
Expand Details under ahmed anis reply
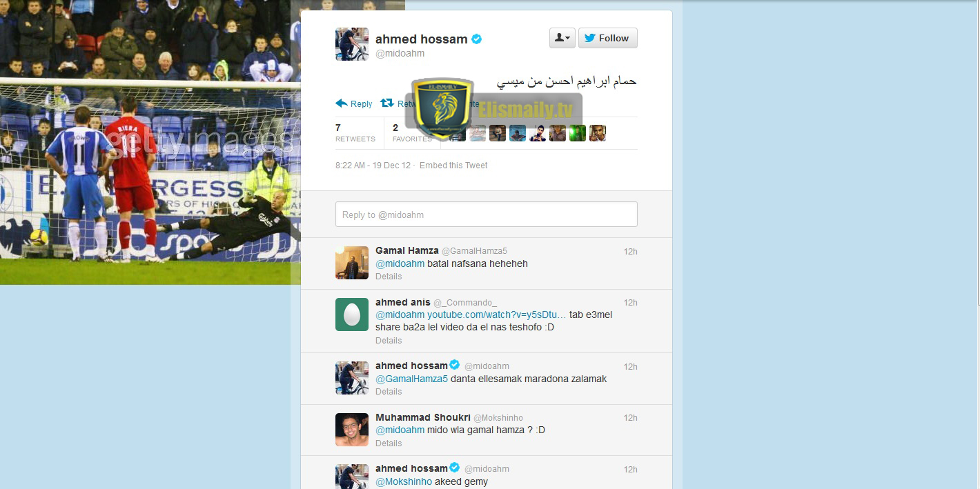coord(389,341)
